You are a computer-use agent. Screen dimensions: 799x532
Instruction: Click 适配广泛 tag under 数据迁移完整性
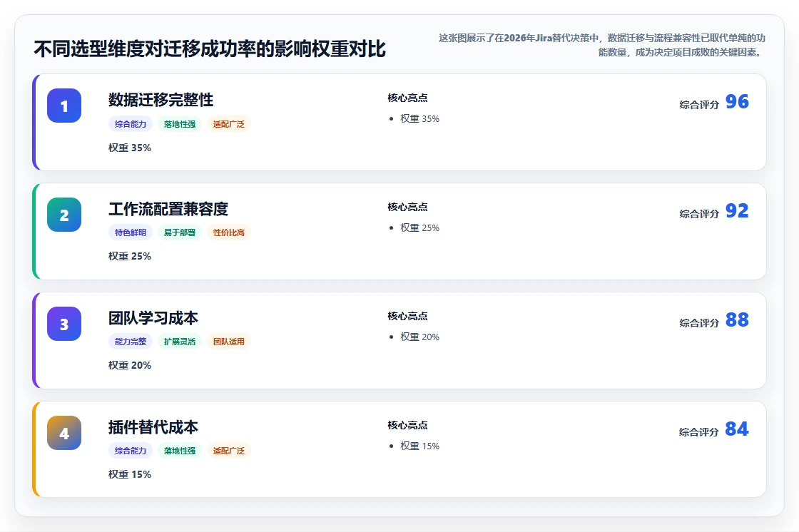[x=229, y=124]
